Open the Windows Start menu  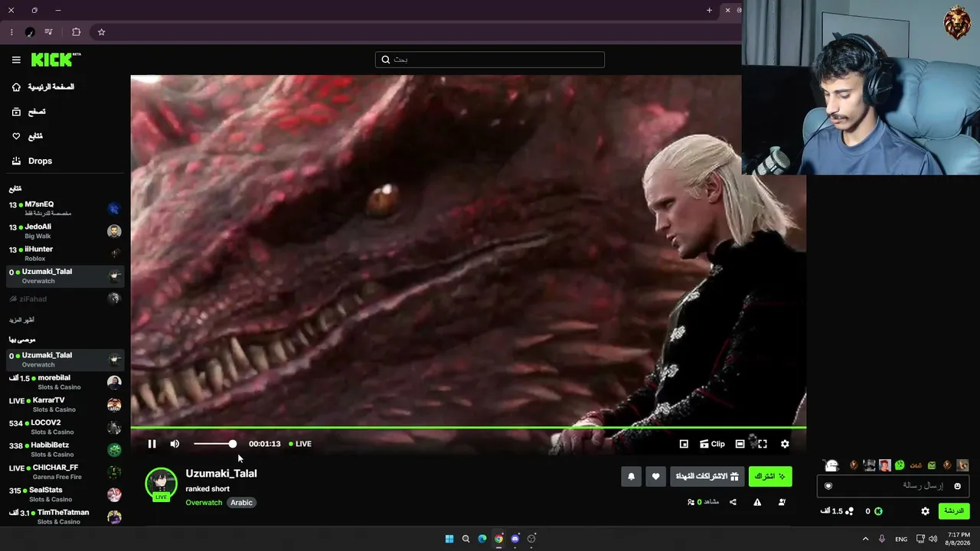tap(449, 539)
